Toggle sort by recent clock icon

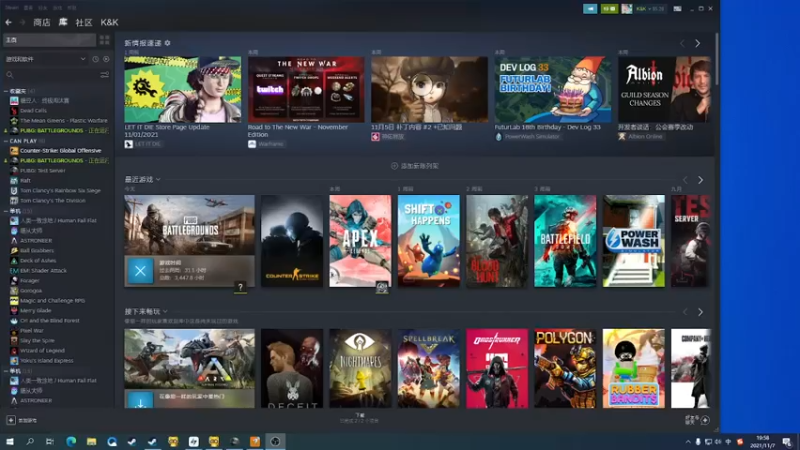click(x=95, y=59)
